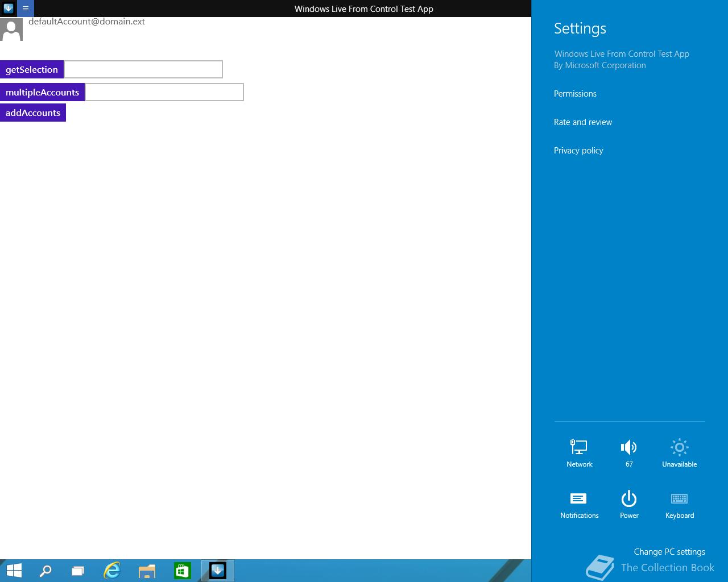Click the defaultAccount@domain.ext label
Viewport: 728px width, 582px height.
pyautogui.click(x=86, y=22)
